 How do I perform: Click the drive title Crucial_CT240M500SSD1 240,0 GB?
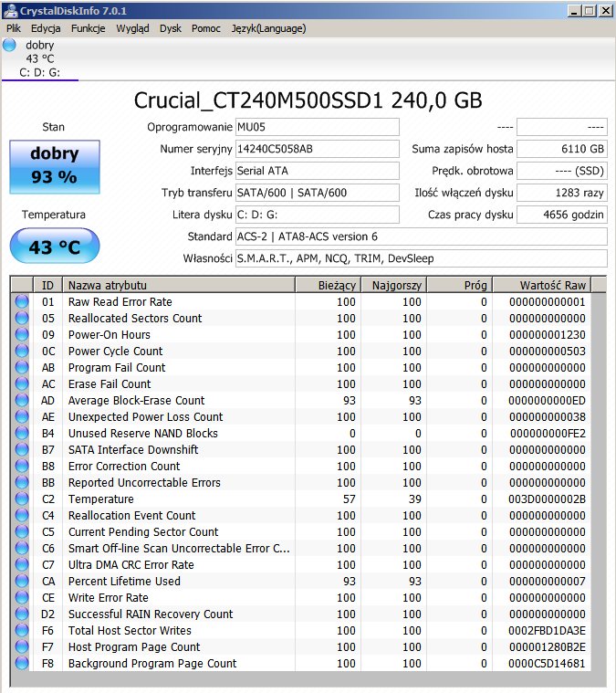308,100
